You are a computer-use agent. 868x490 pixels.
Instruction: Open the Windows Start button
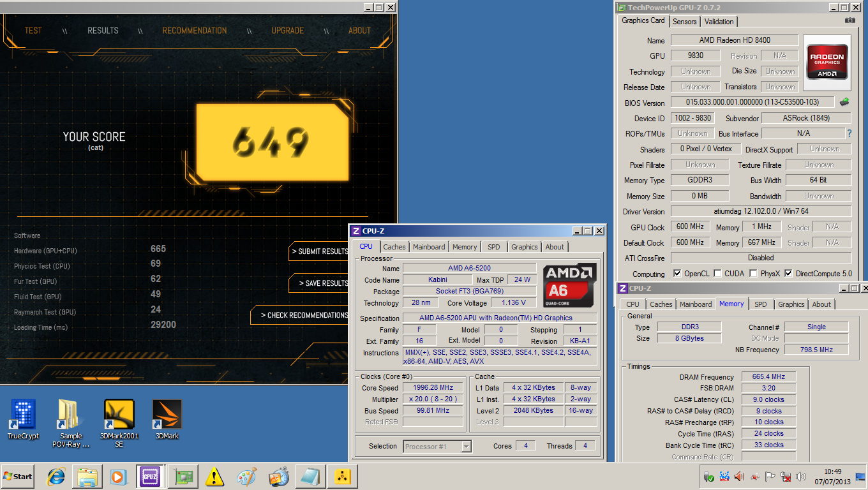pos(18,477)
